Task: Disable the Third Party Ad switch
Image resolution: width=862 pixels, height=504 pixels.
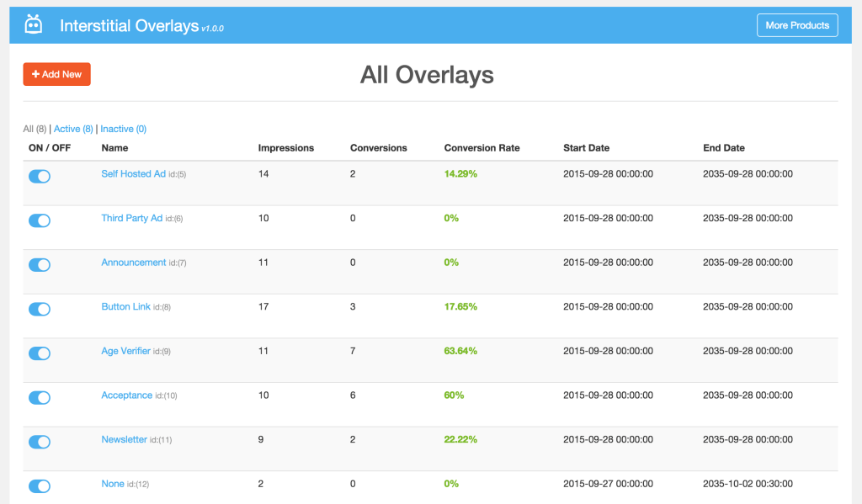Action: 40,220
